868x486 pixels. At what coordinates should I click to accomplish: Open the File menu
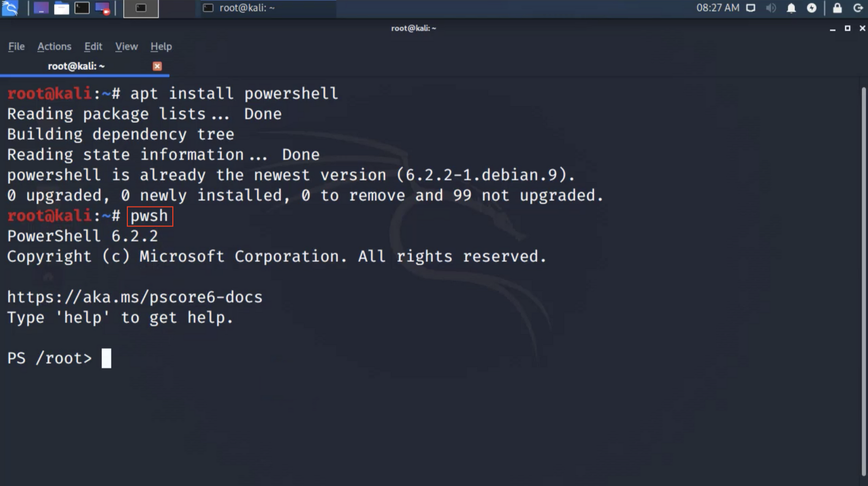(x=16, y=46)
